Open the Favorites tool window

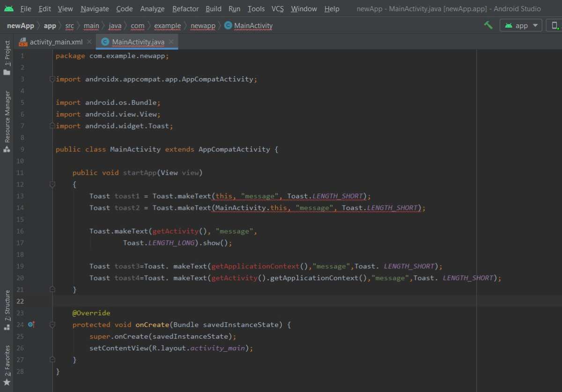(x=7, y=365)
